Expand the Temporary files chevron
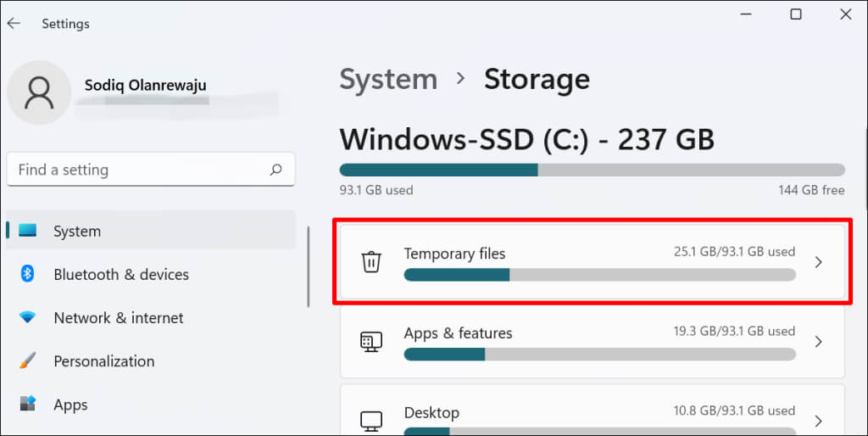Screen dimensions: 868x436 (x=818, y=262)
